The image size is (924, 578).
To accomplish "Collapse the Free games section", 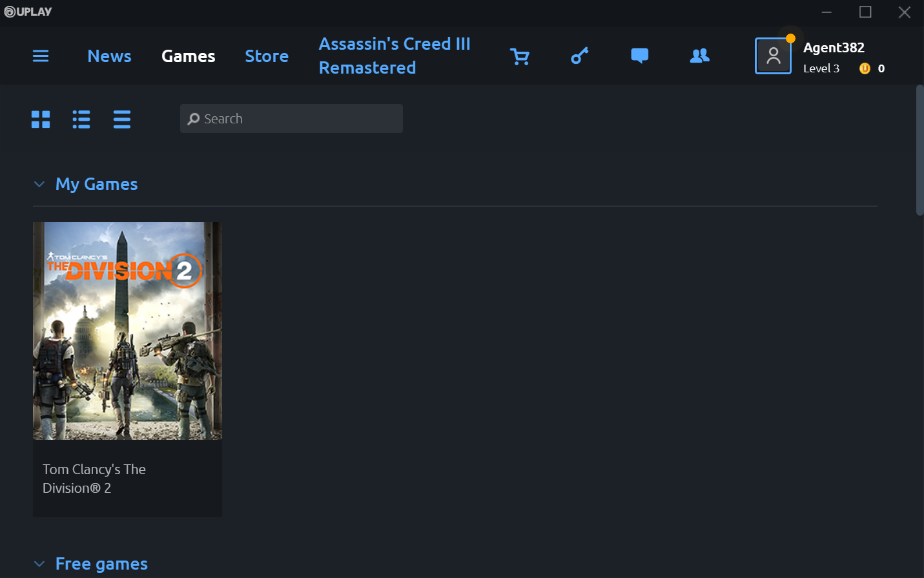I will (x=39, y=564).
